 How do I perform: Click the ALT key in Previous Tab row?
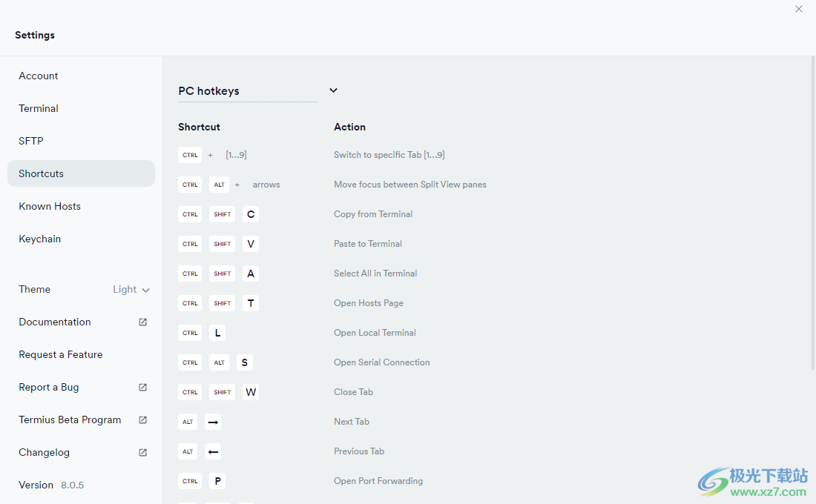tap(188, 451)
